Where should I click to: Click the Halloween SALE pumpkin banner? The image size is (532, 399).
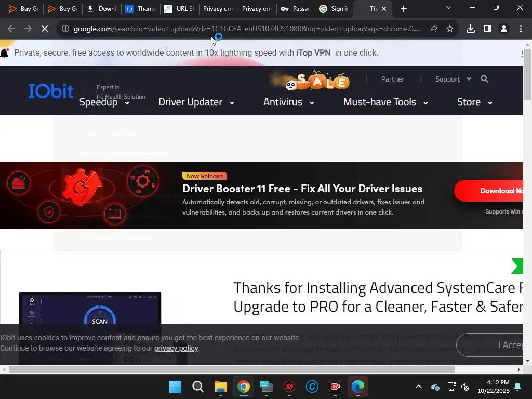coord(310,81)
